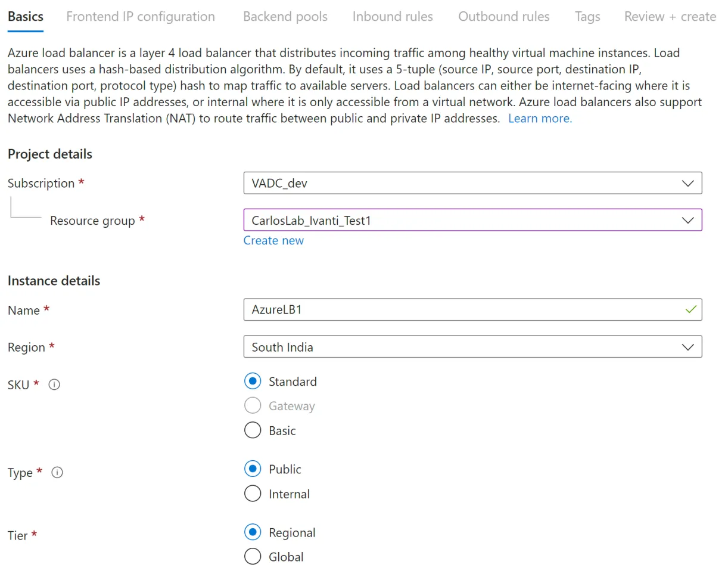The width and height of the screenshot is (728, 586).
Task: Open the Backend pools tab
Action: click(285, 17)
